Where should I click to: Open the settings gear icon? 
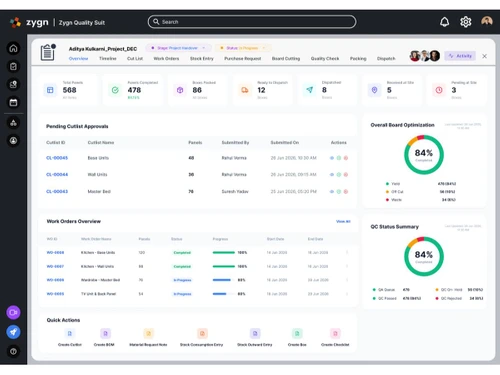pos(466,22)
